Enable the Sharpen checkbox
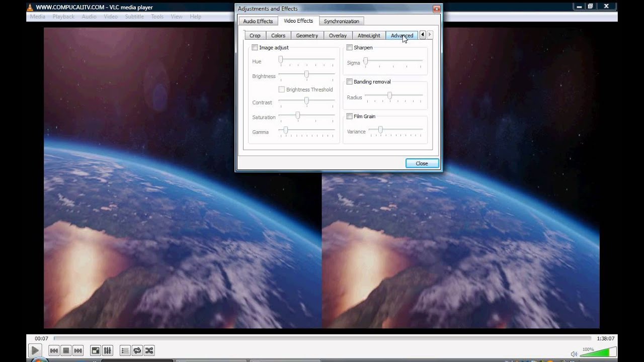This screenshot has height=362, width=644. pyautogui.click(x=349, y=47)
